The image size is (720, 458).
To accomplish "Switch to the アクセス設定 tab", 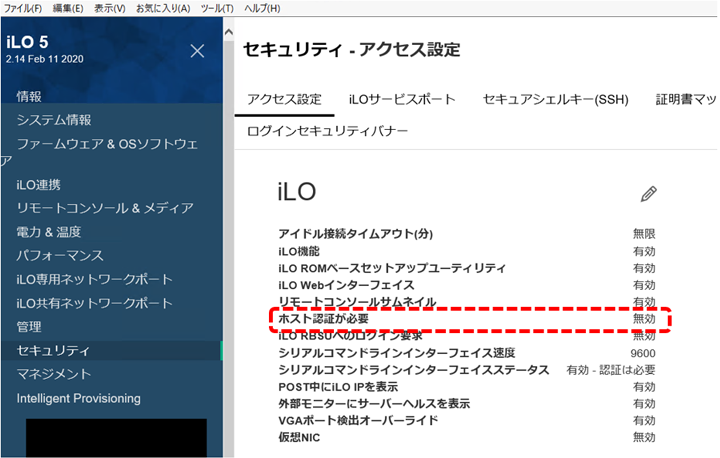I will (x=284, y=99).
